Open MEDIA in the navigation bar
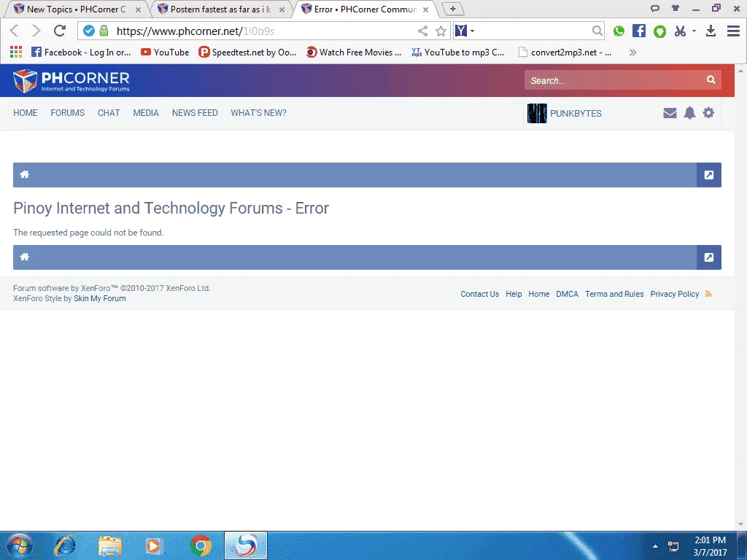This screenshot has width=747, height=560. (x=146, y=113)
